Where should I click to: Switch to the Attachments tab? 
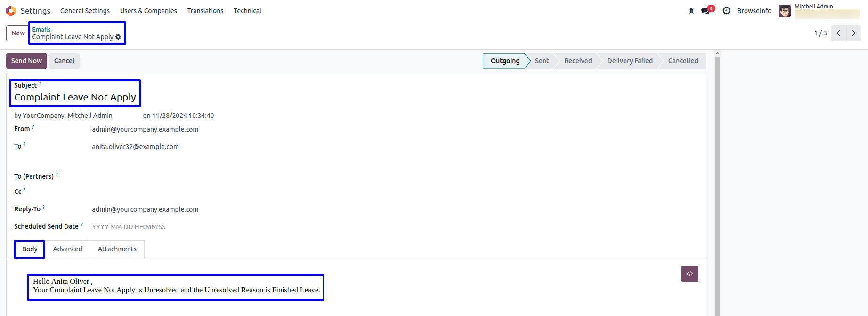point(117,249)
